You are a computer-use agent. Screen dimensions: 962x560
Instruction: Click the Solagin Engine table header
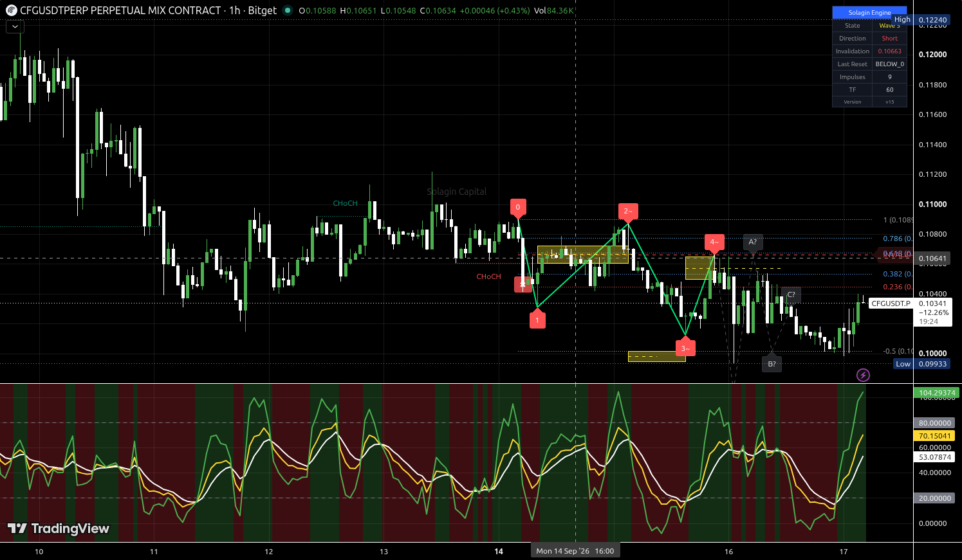point(869,12)
